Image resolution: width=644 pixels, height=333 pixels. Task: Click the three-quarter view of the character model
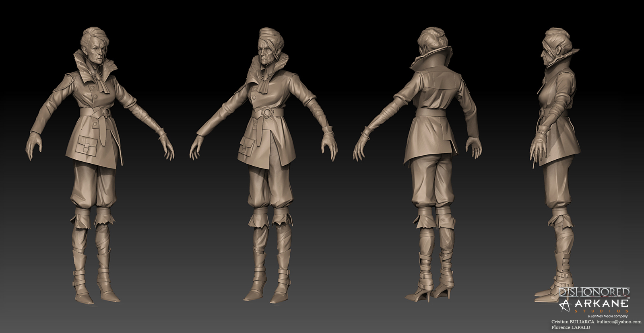point(264,165)
